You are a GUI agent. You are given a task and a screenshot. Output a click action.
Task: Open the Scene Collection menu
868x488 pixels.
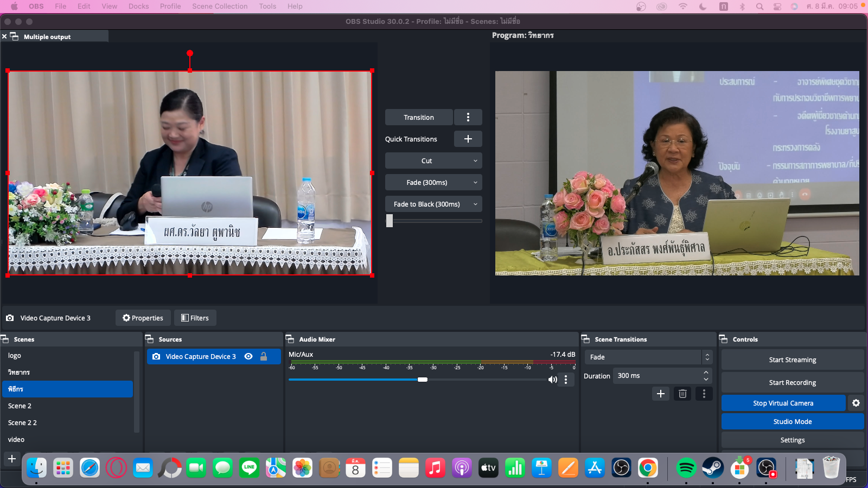(220, 7)
